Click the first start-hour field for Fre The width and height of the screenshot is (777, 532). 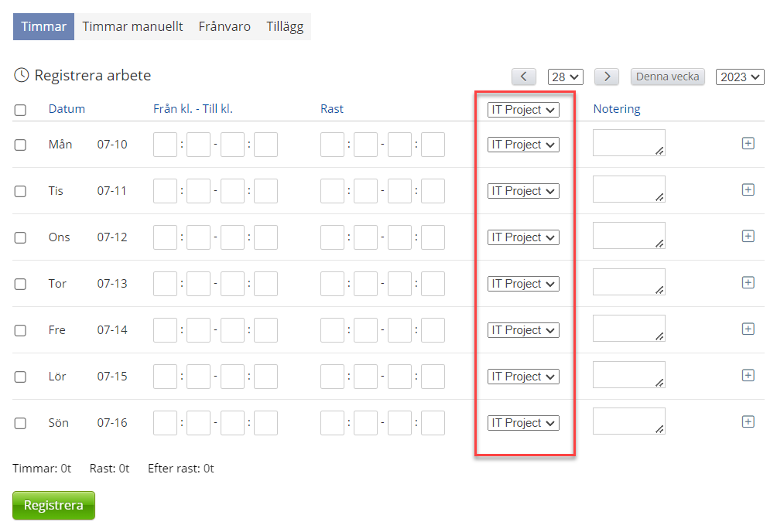pyautogui.click(x=165, y=330)
